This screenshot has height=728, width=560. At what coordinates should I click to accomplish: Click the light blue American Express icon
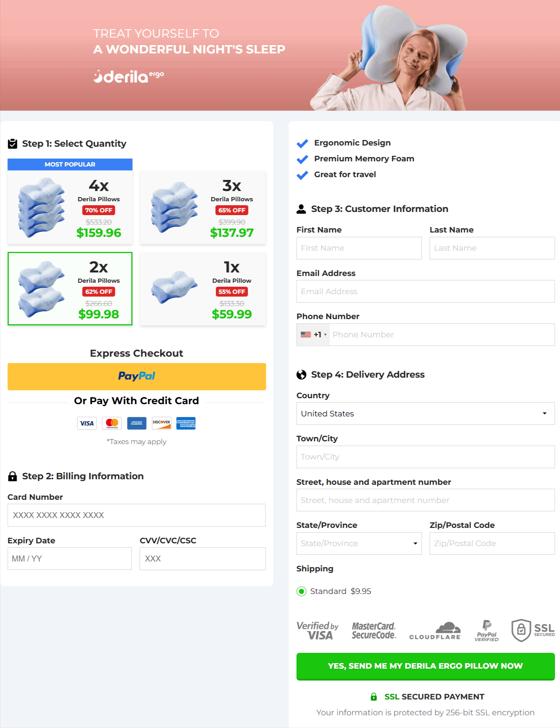tap(186, 423)
